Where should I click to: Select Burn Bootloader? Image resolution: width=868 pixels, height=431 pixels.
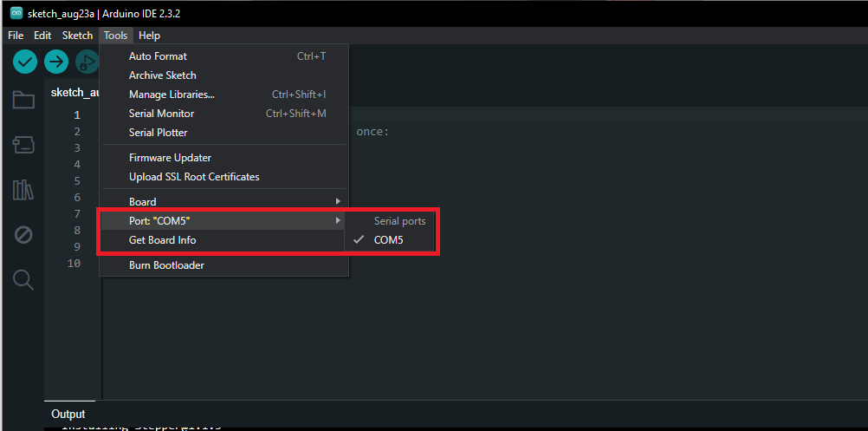223,265
